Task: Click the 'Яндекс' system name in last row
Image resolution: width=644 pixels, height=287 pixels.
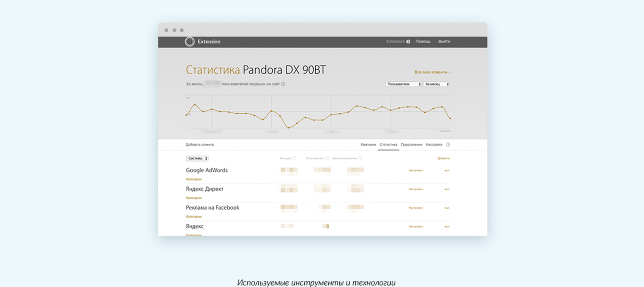Action: [x=195, y=227]
